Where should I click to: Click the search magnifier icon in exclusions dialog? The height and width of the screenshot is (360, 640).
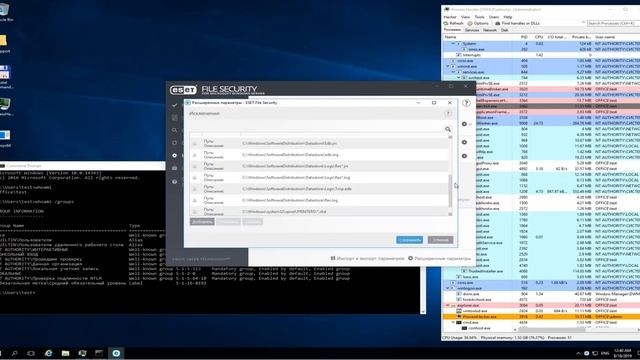[448, 129]
